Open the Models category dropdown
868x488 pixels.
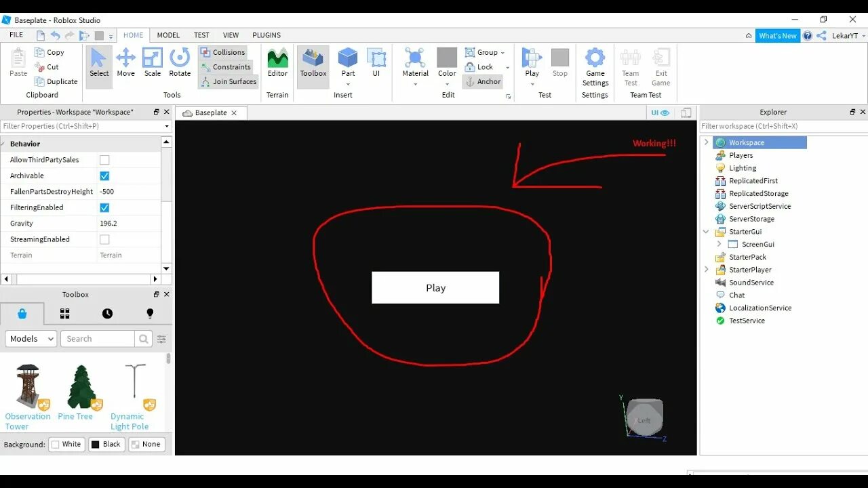[x=31, y=339]
